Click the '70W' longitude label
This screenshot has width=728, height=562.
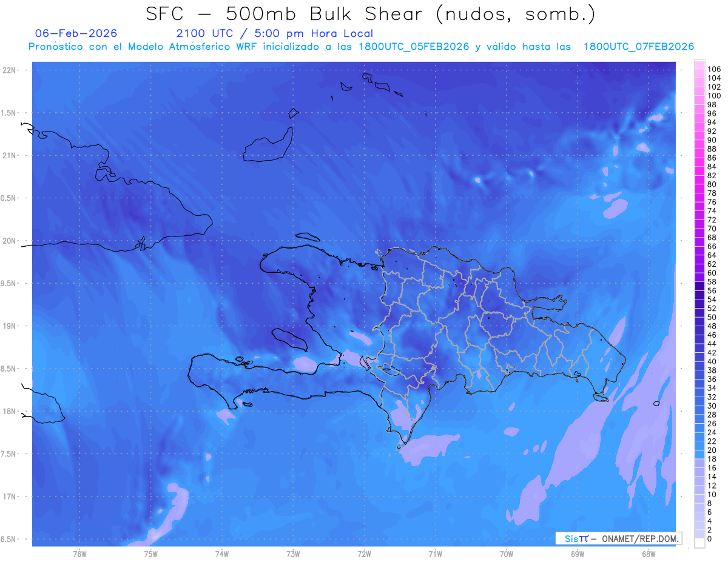(x=507, y=554)
